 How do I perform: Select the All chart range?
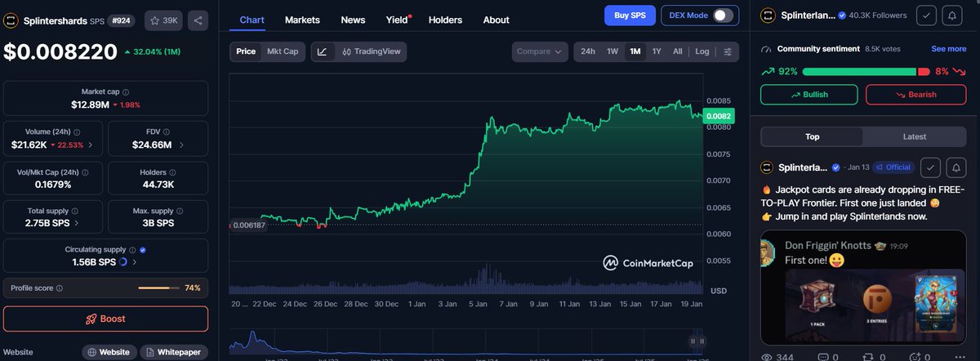tap(678, 51)
